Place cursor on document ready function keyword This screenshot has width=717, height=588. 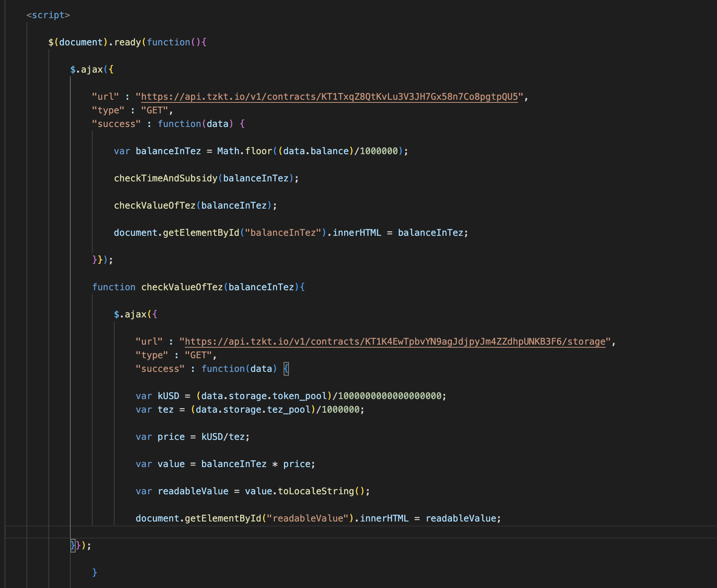[x=168, y=42]
